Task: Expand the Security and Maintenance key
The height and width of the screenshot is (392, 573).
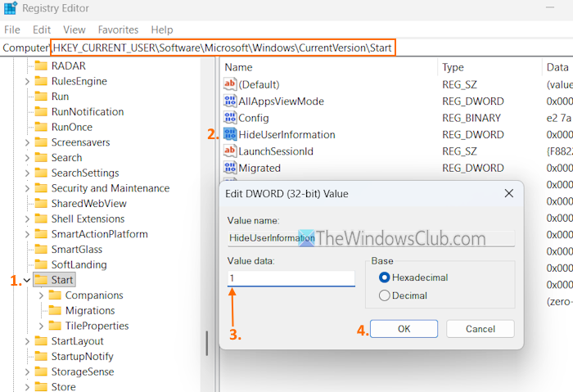Action: (27, 188)
